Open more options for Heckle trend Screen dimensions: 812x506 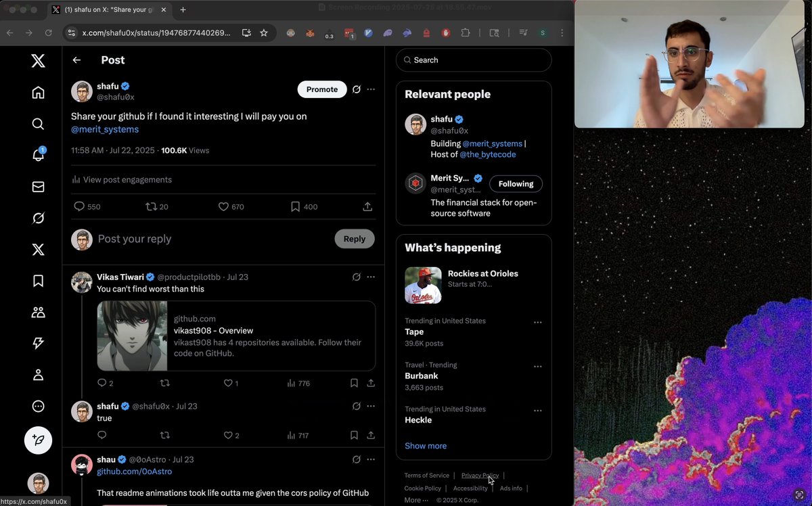click(x=538, y=411)
